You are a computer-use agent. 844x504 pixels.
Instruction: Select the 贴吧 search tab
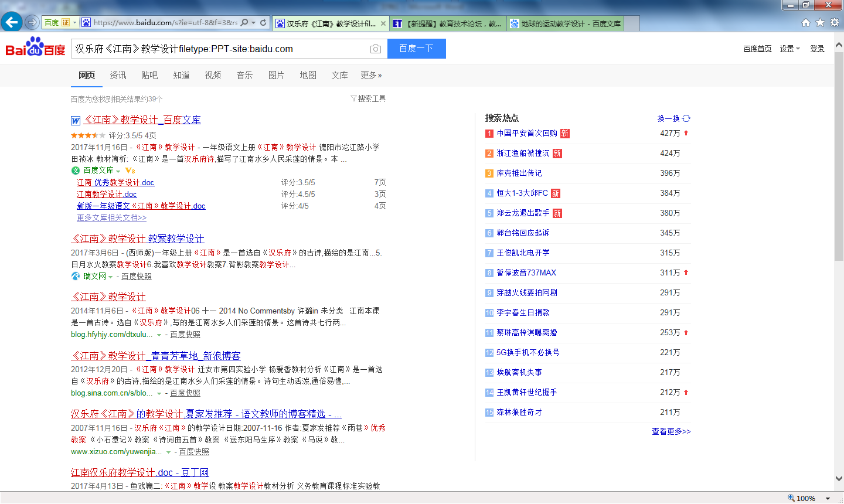pyautogui.click(x=149, y=75)
